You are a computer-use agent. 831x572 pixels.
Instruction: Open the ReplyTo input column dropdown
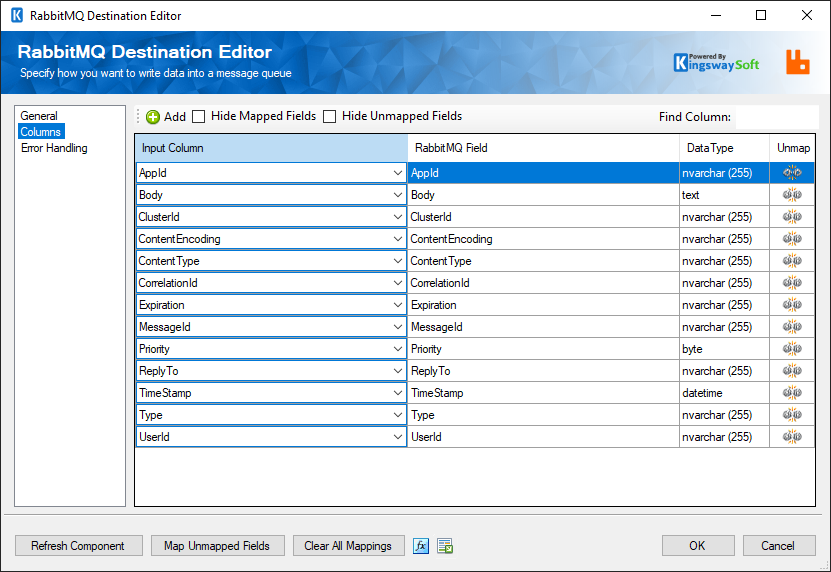click(397, 371)
